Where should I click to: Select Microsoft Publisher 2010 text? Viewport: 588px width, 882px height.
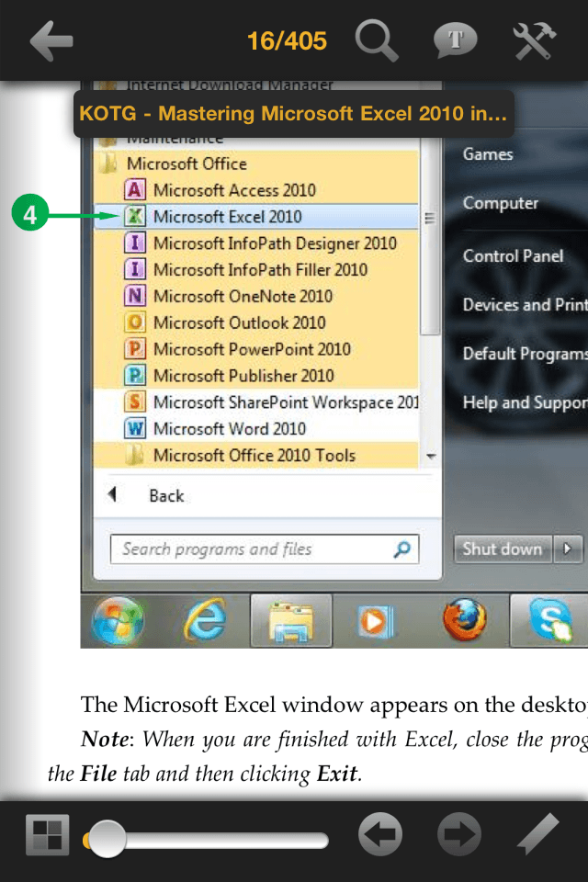click(243, 376)
